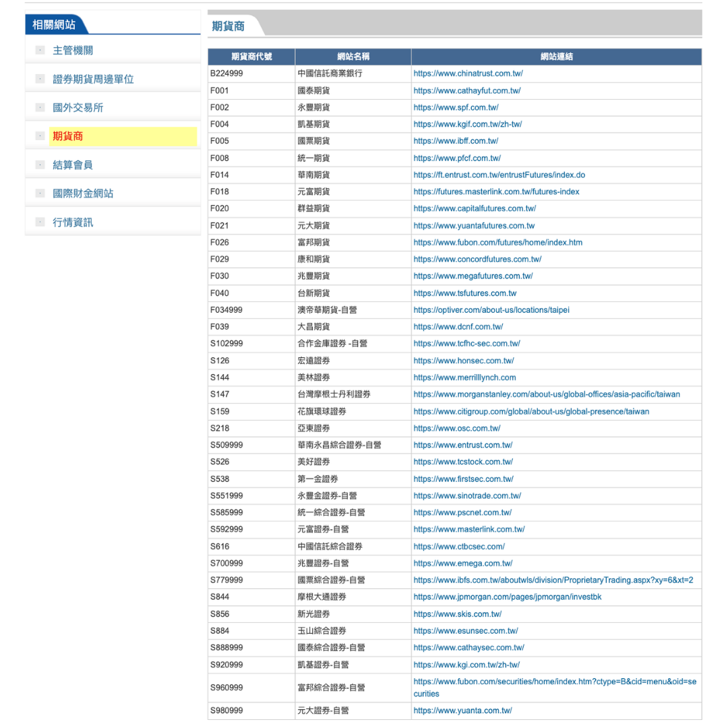Open the emega.com.tw link
Screen dimensions: 728x728
coord(463,563)
